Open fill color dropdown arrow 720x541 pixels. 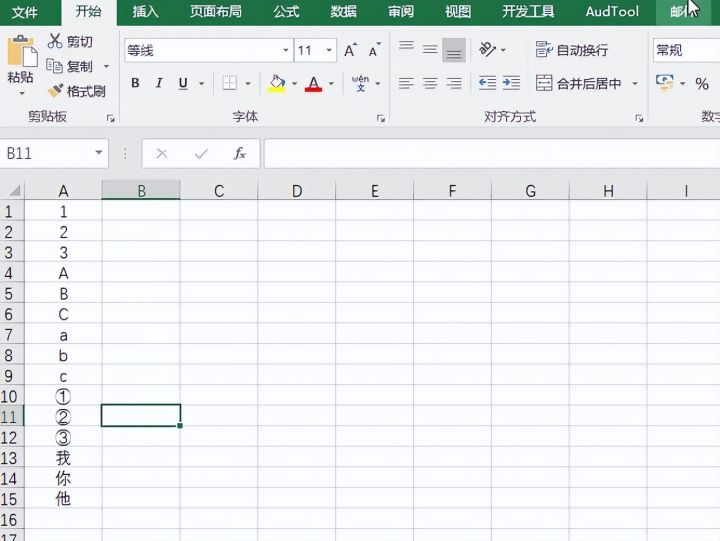[295, 84]
